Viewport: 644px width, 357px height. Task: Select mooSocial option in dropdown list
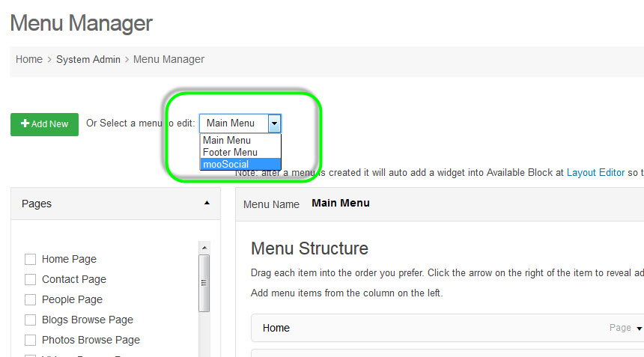click(x=225, y=165)
